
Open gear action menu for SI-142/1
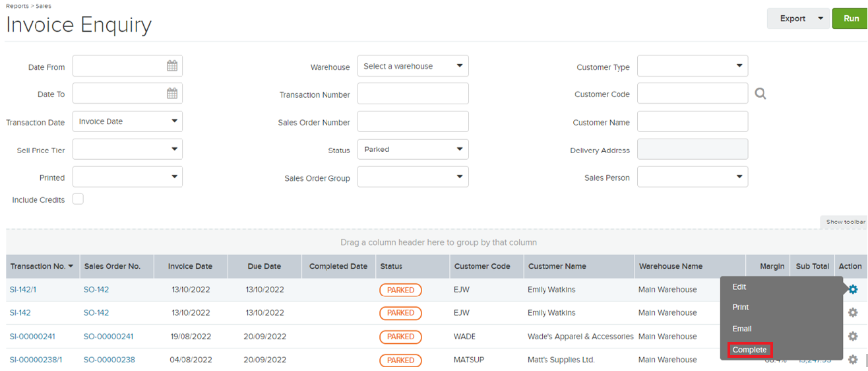pos(853,289)
